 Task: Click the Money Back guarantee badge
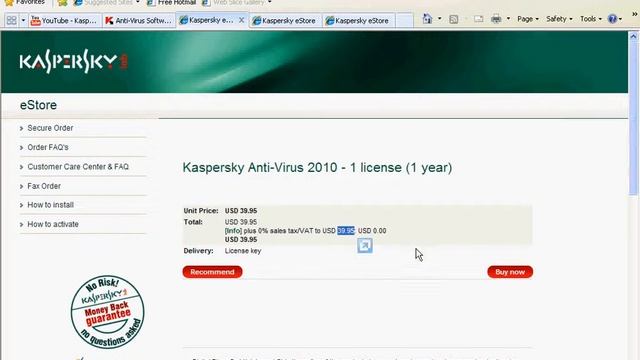(x=107, y=312)
